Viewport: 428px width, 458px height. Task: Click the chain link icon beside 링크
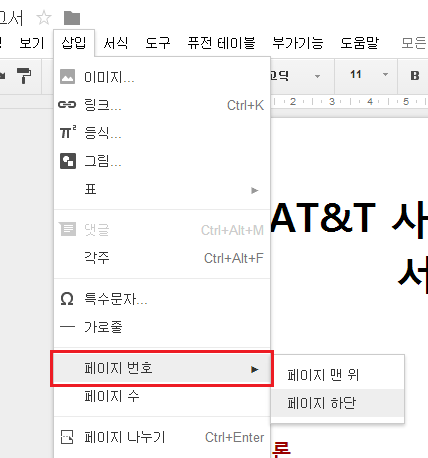pos(67,105)
